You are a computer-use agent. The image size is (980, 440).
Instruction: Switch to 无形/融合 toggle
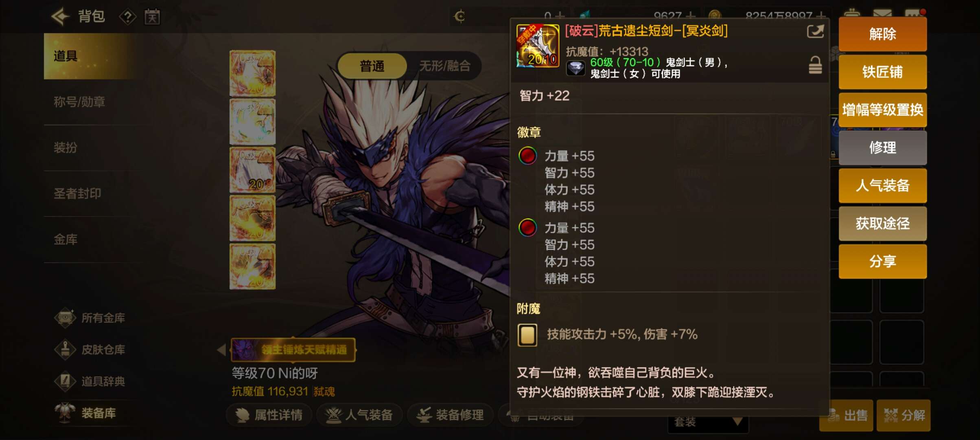tap(445, 66)
